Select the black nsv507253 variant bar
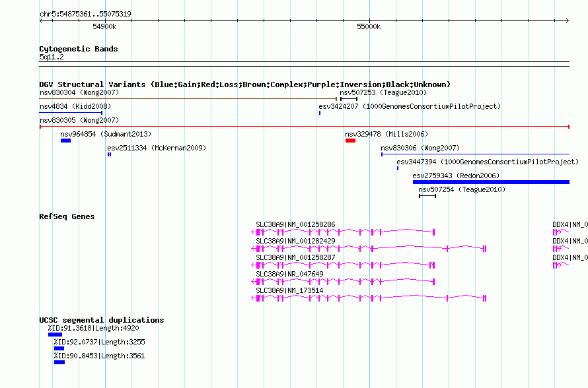The height and width of the screenshot is (388, 588). (349, 99)
